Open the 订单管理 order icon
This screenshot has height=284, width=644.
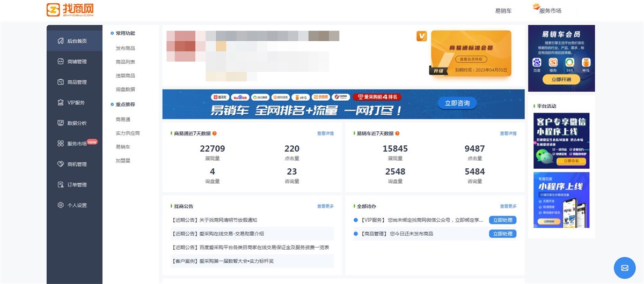pyautogui.click(x=61, y=185)
